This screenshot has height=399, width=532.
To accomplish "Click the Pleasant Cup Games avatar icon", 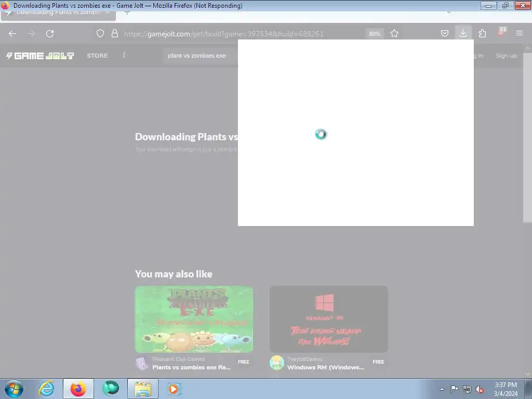I will click(x=142, y=363).
